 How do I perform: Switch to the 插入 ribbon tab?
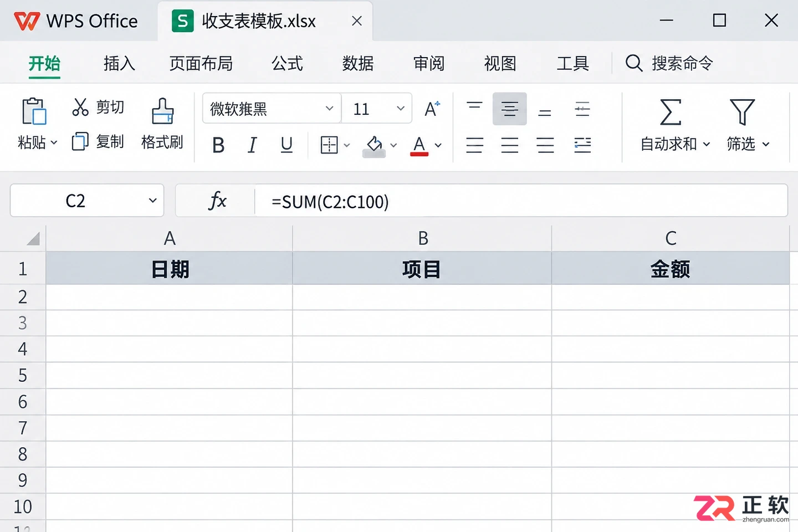119,63
